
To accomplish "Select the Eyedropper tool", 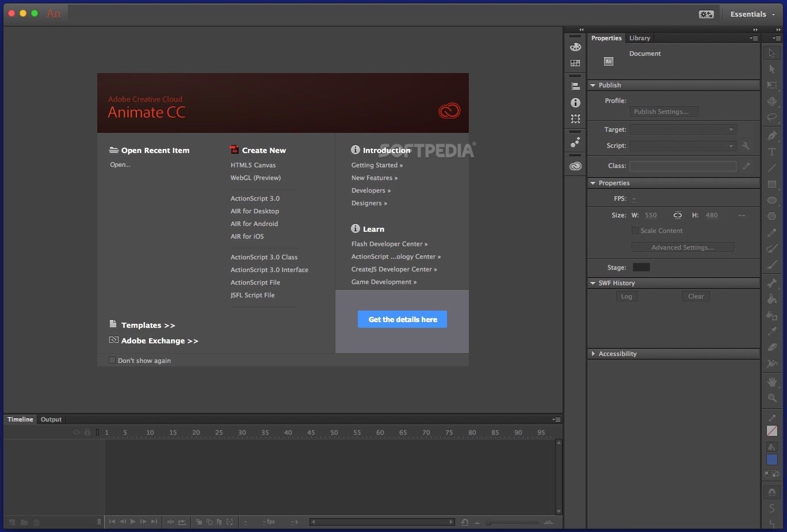I will pyautogui.click(x=772, y=331).
